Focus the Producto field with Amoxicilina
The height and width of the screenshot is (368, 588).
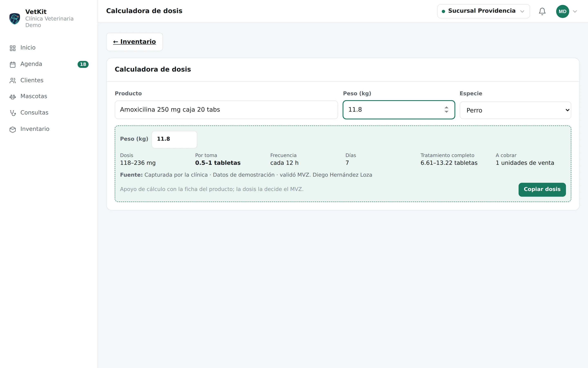pos(226,110)
